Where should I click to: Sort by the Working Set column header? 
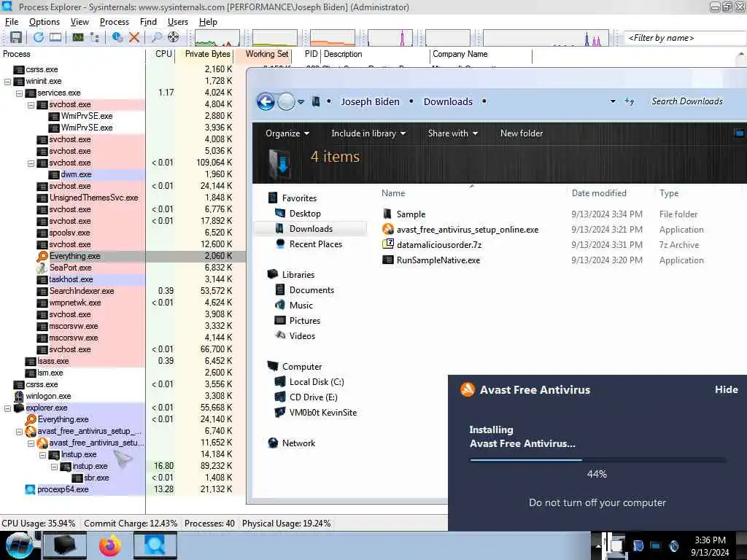(266, 54)
